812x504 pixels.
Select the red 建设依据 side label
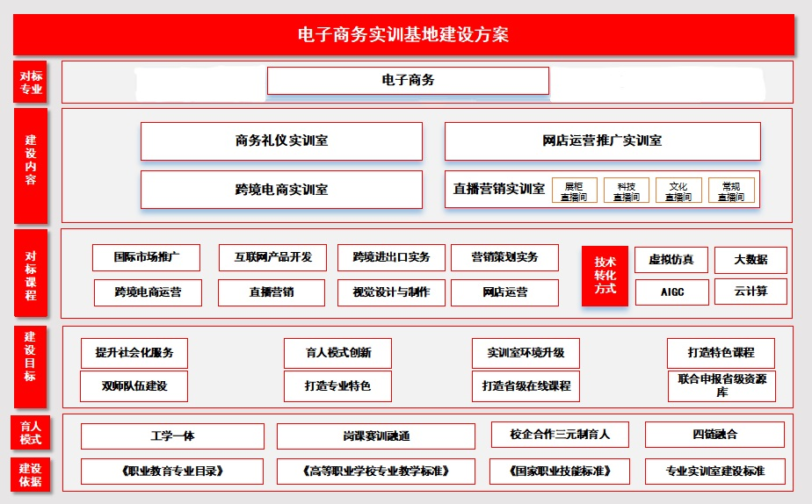[30, 475]
